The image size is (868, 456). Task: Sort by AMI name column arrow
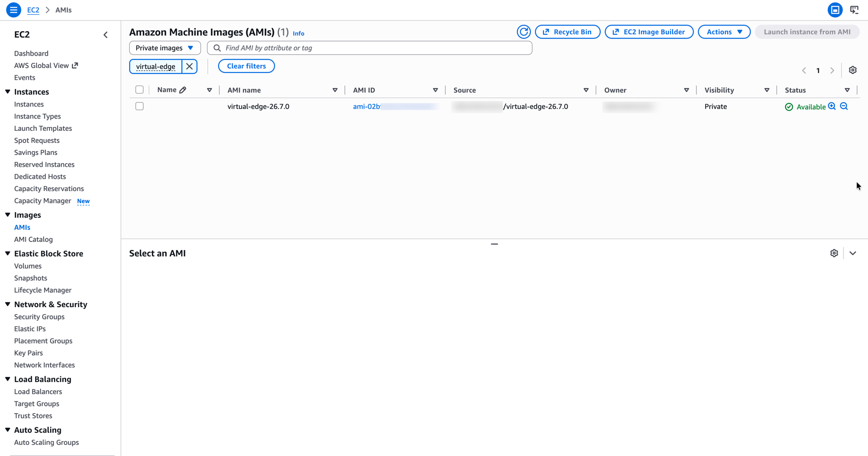point(335,90)
